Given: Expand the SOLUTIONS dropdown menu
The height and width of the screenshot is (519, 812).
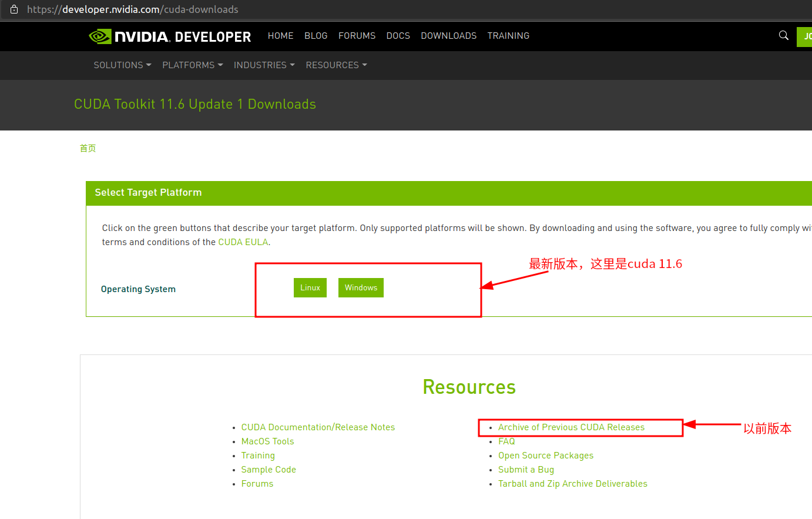Looking at the screenshot, I should click(122, 65).
